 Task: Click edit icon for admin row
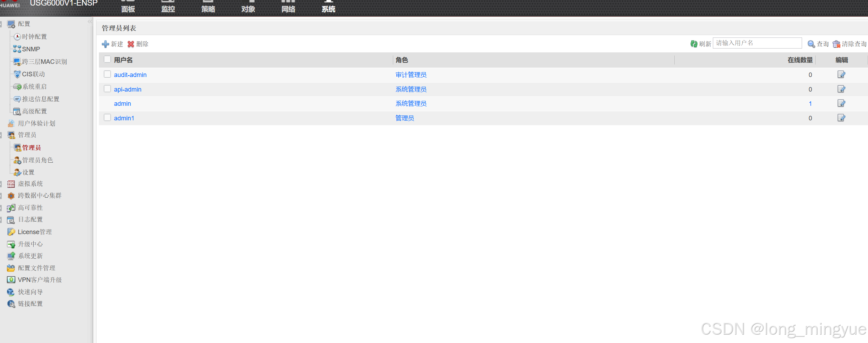[841, 103]
